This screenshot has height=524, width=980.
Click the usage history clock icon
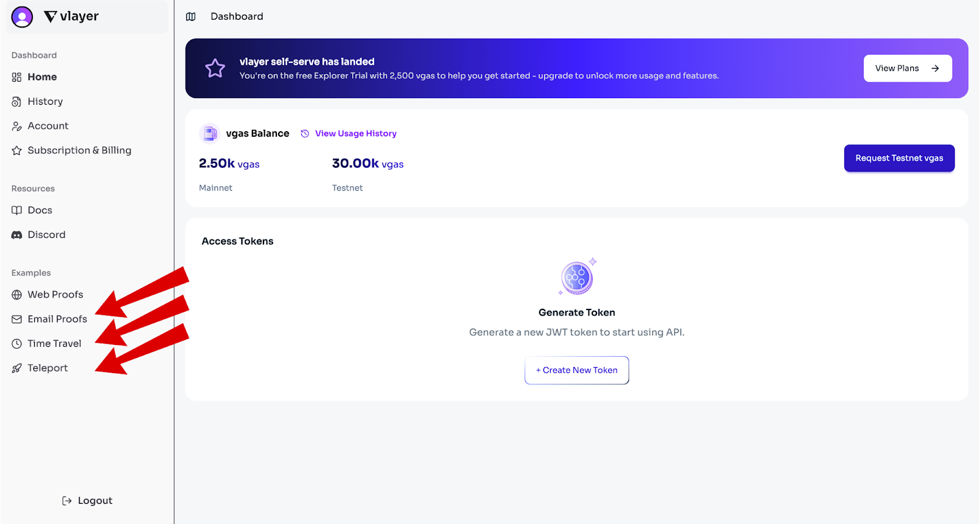pyautogui.click(x=305, y=134)
